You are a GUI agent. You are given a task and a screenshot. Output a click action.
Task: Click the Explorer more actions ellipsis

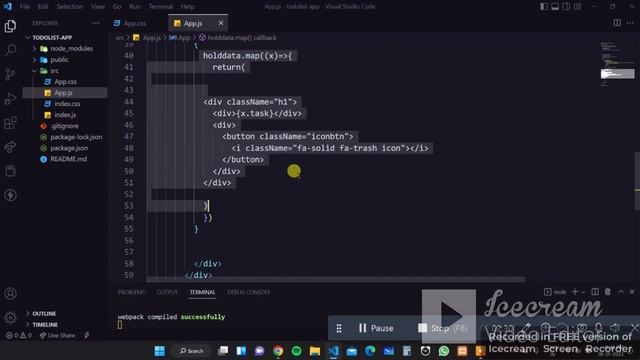[96, 23]
